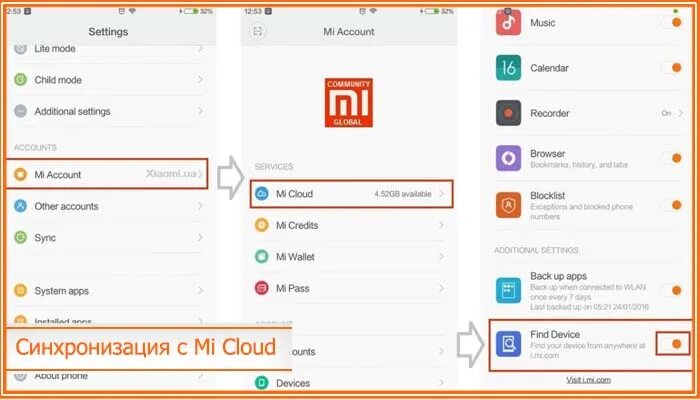
Task: Toggle Browser sync switch
Action: 672,158
